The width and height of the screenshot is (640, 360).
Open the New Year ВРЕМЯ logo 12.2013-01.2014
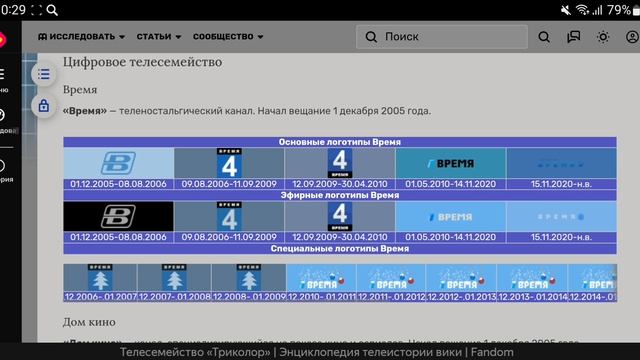click(x=532, y=278)
